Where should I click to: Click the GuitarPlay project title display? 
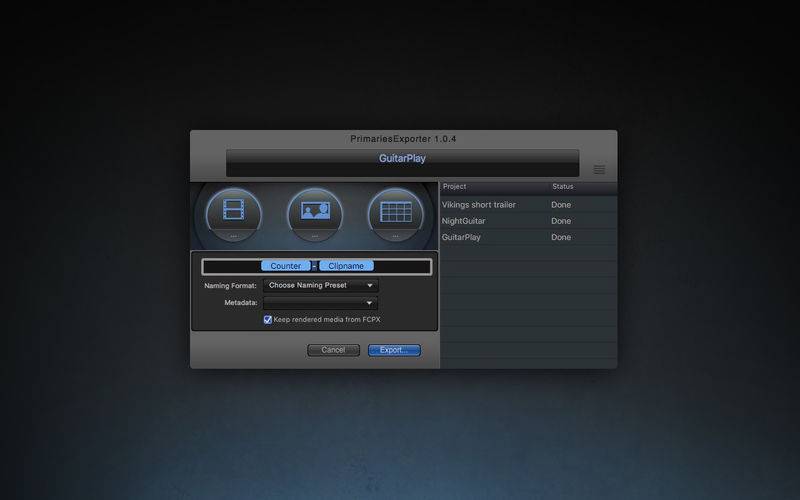pos(403,163)
